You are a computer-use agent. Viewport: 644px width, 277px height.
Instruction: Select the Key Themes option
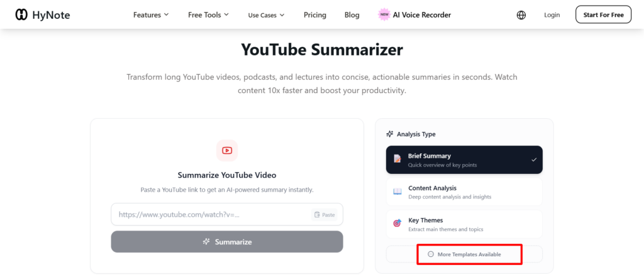coord(464,224)
